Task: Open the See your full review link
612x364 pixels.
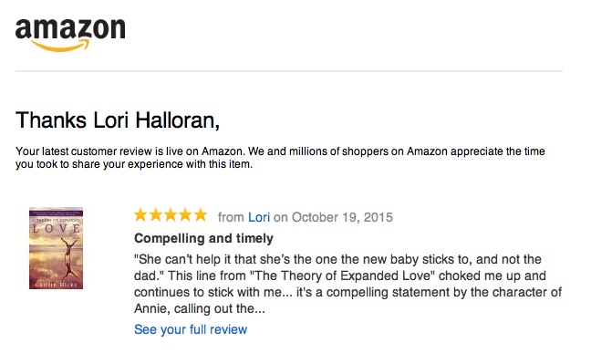Action: point(191,329)
